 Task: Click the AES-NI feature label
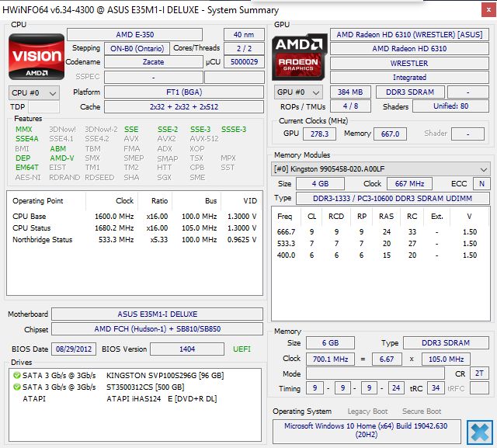coord(28,178)
